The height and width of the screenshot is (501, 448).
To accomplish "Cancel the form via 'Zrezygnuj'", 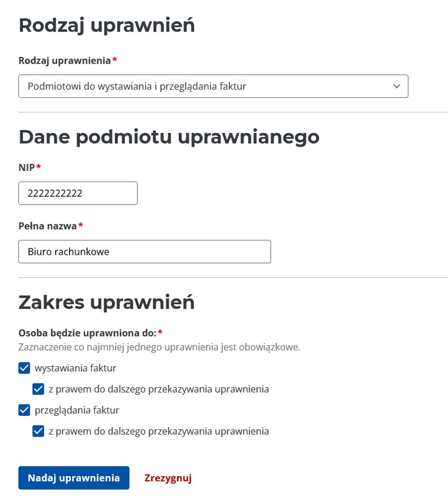I will 168,478.
